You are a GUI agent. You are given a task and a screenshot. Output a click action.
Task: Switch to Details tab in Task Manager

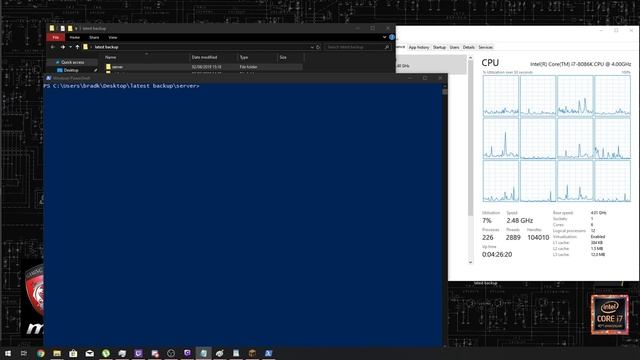pos(469,47)
